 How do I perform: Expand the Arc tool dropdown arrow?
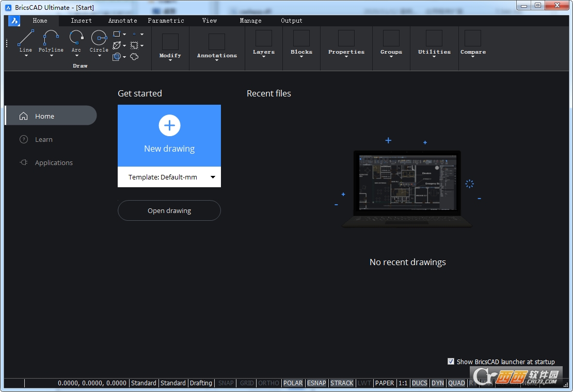[76, 56]
